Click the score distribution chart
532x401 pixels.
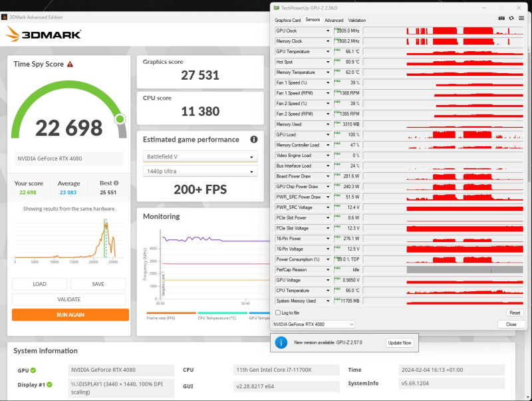point(68,240)
